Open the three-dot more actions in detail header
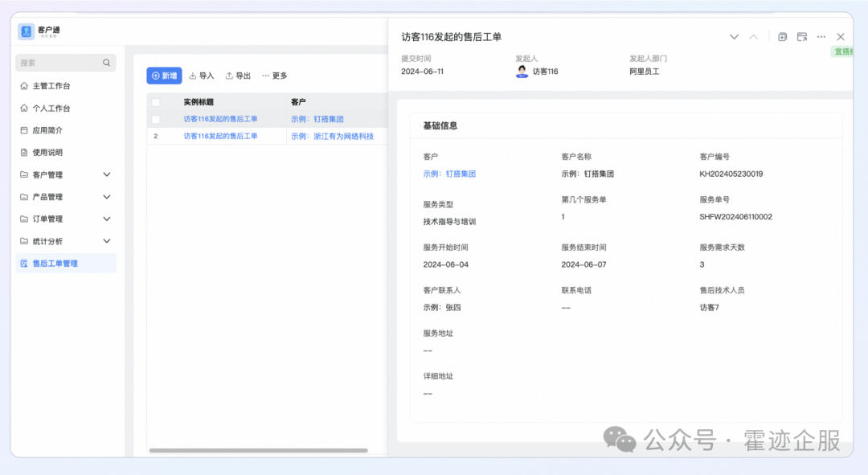Screen dimensions: 868x475 click(x=821, y=37)
